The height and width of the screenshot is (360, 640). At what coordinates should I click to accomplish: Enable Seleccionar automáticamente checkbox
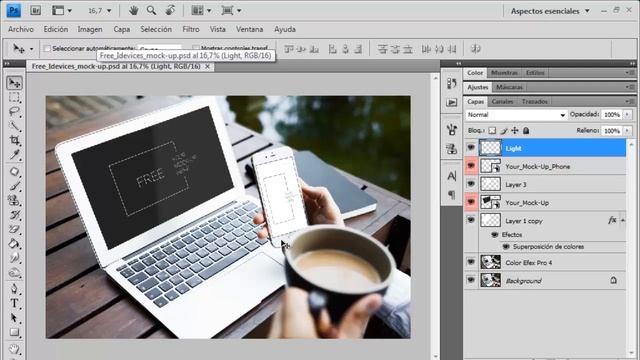(47, 49)
